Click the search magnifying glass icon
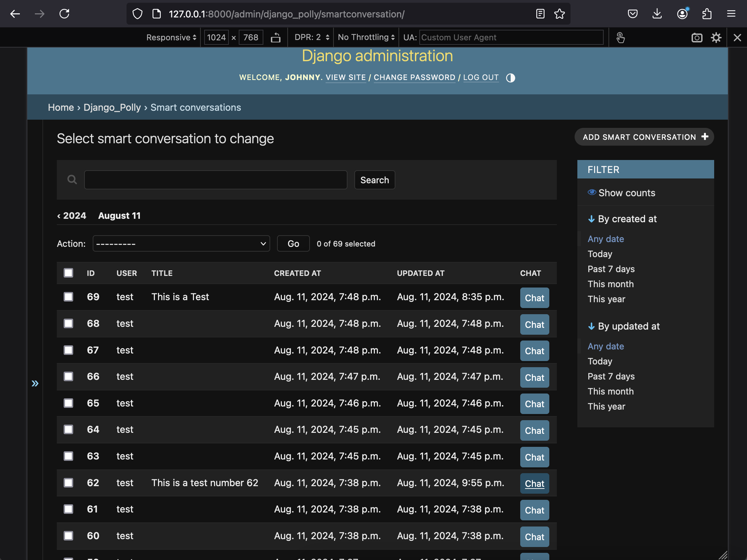The height and width of the screenshot is (560, 747). coord(72,179)
